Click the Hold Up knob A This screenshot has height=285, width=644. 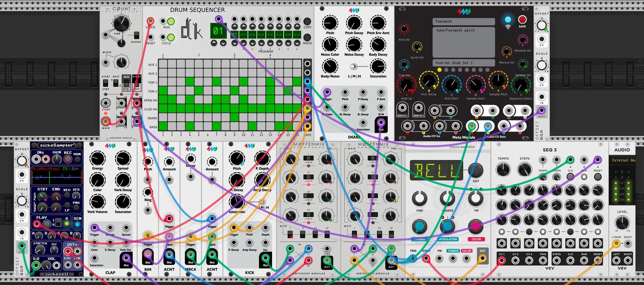click(406, 85)
